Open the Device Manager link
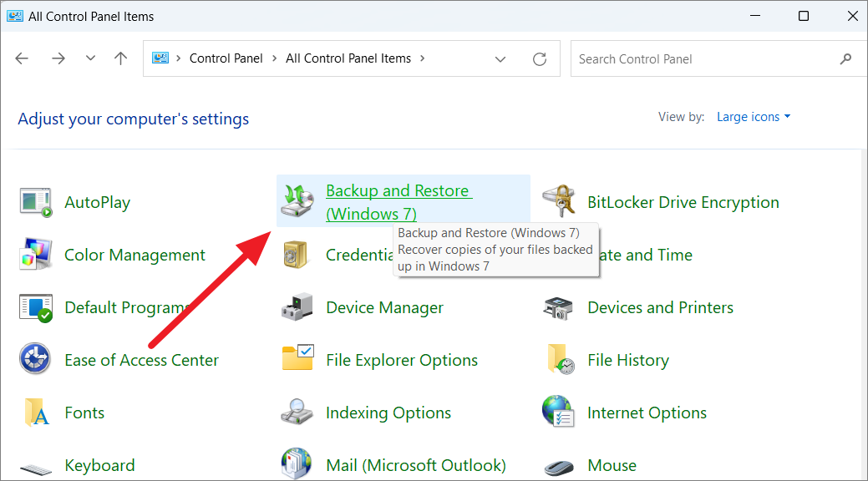Image resolution: width=868 pixels, height=481 pixels. tap(385, 307)
